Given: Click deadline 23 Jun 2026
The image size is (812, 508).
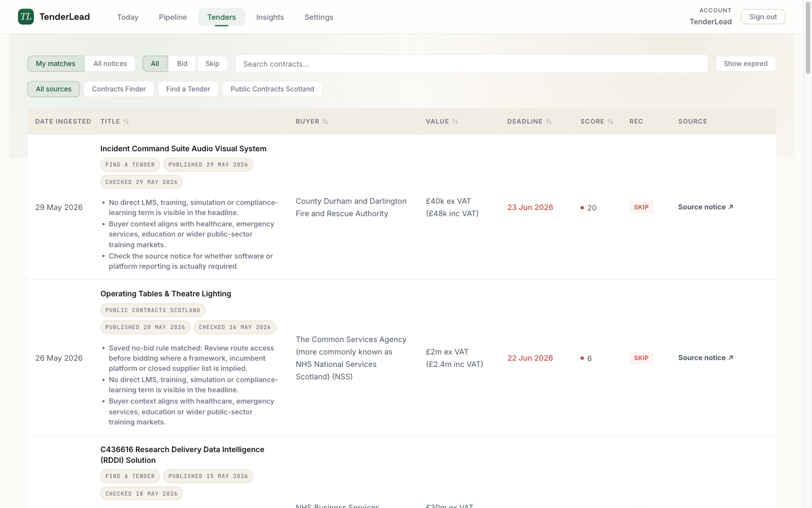Looking at the screenshot, I should (530, 207).
